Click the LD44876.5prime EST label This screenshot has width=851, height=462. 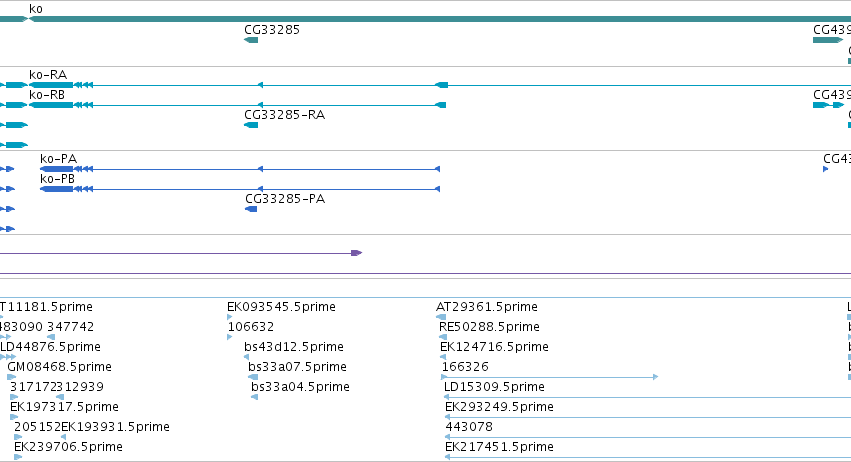pyautogui.click(x=50, y=347)
